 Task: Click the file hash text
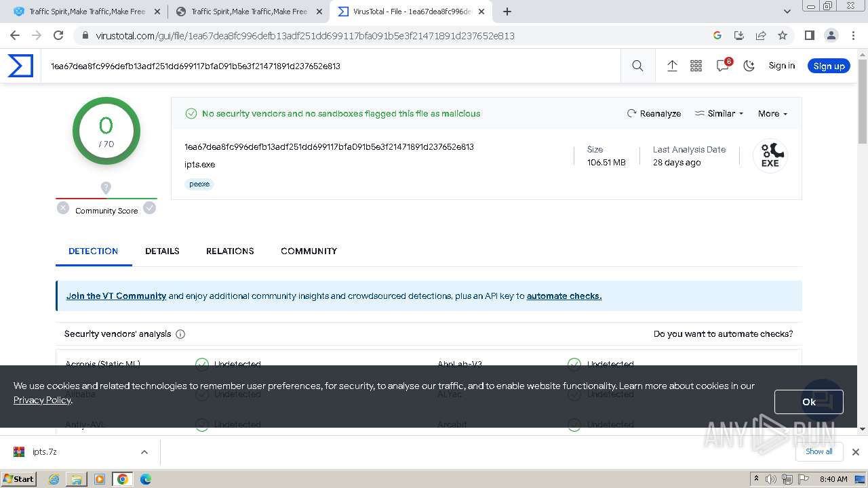(329, 146)
